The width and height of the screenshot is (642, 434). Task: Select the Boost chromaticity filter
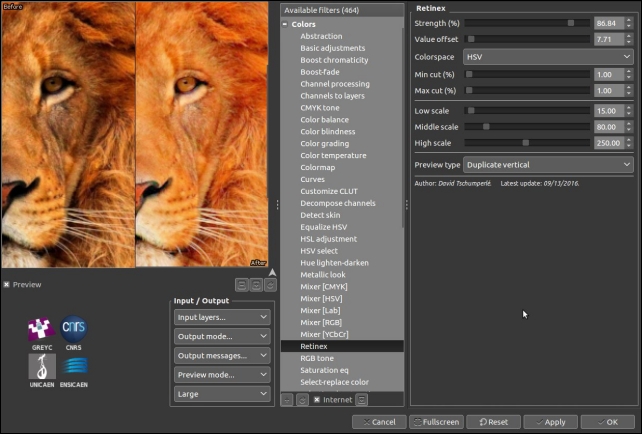(x=334, y=60)
